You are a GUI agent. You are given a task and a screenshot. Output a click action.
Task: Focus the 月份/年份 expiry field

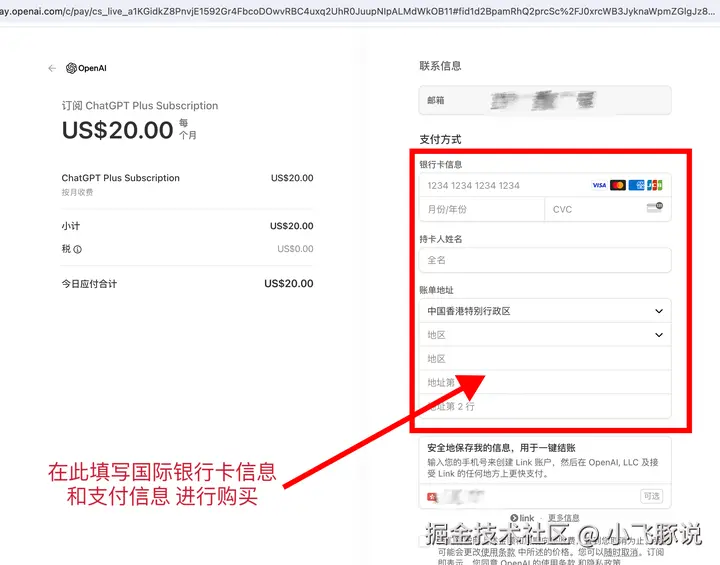pyautogui.click(x=482, y=209)
